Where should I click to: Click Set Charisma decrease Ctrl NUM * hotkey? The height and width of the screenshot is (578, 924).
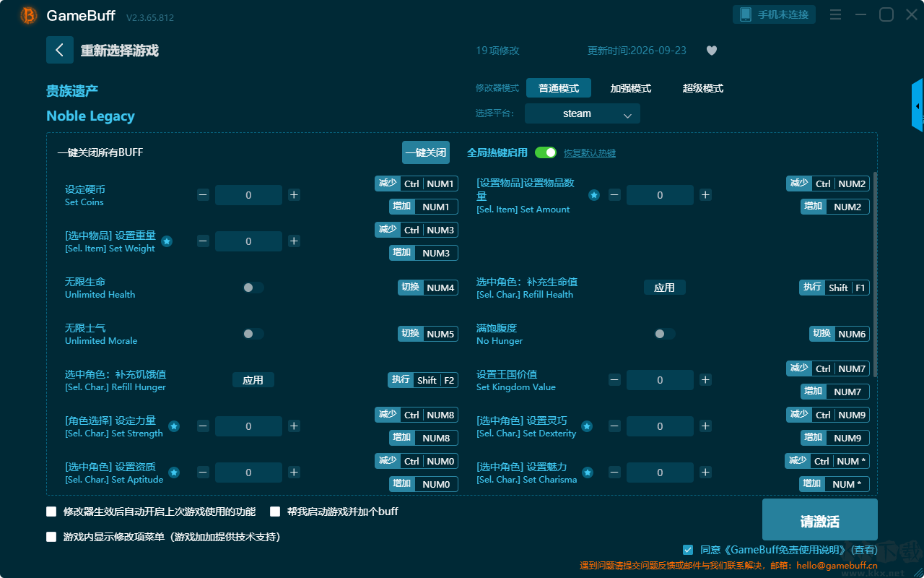pyautogui.click(x=827, y=461)
